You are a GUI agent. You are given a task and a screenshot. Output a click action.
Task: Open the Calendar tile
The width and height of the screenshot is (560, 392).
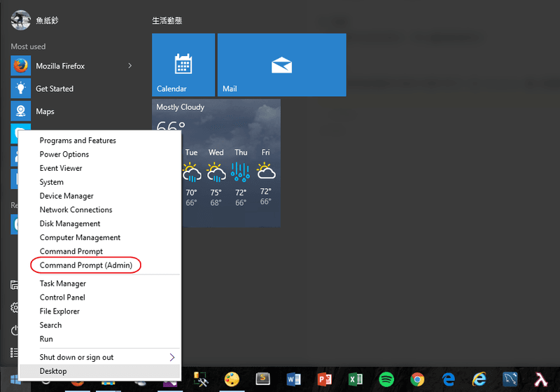(183, 65)
